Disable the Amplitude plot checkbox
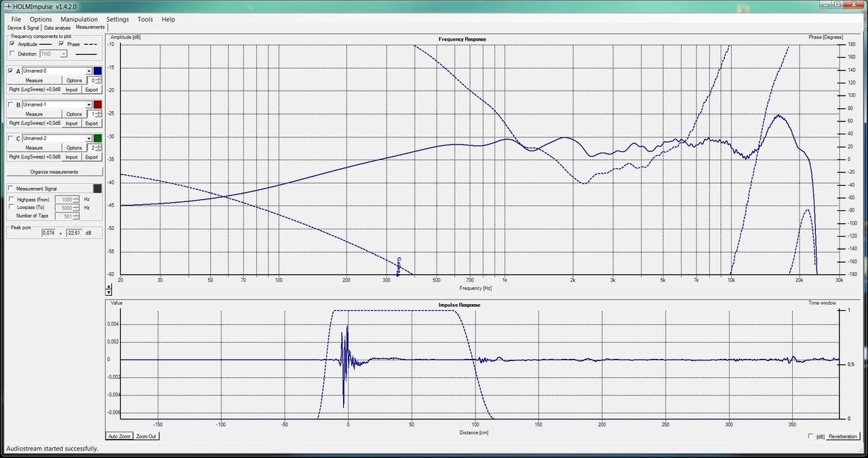Viewport: 868px width, 458px height. click(x=12, y=43)
